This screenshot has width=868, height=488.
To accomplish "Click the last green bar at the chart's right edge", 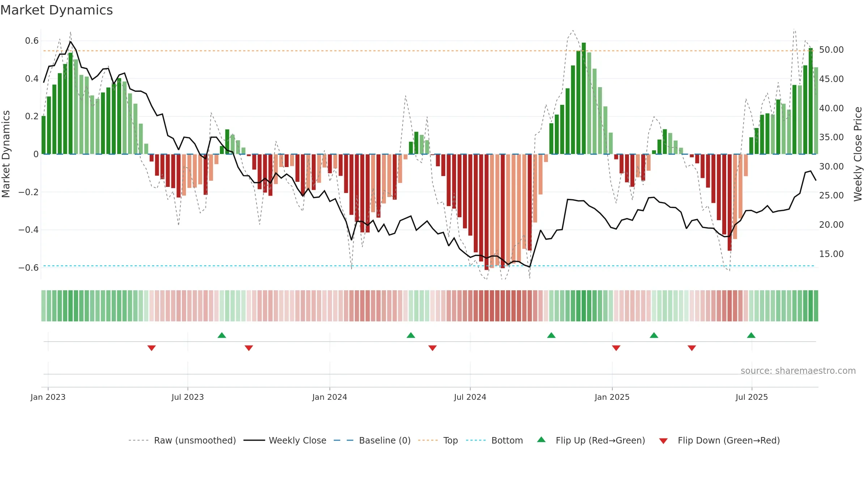I will [x=816, y=111].
